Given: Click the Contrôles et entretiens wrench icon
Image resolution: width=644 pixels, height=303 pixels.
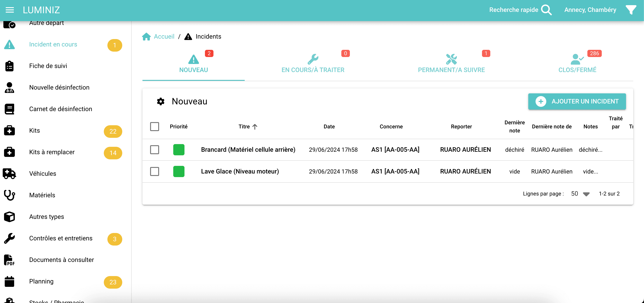Looking at the screenshot, I should coord(9,238).
